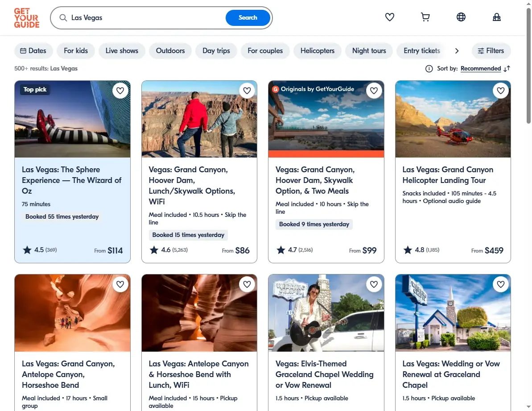The image size is (532, 411).
Task: Open the wishlist heart in the header
Action: (389, 17)
